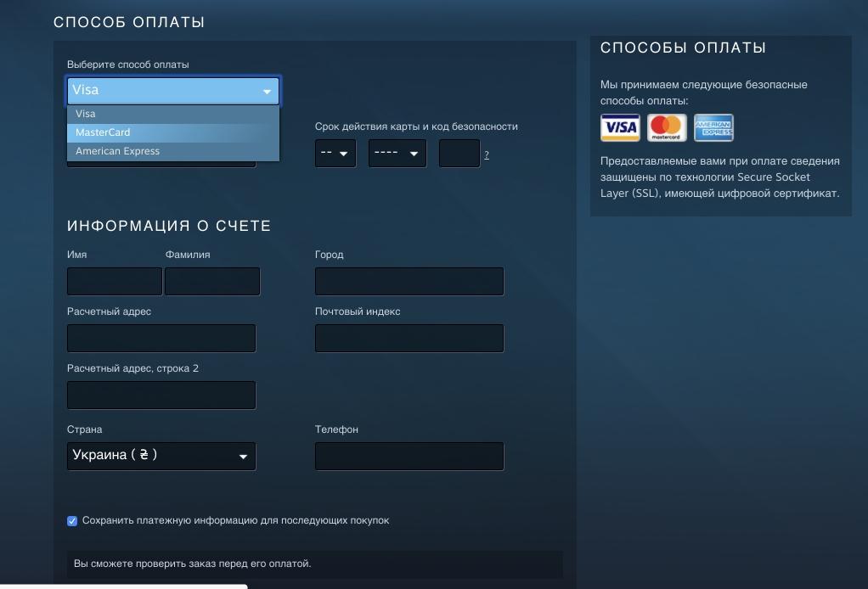Choose MasterCard in the payment list
868x589 pixels.
point(173,132)
